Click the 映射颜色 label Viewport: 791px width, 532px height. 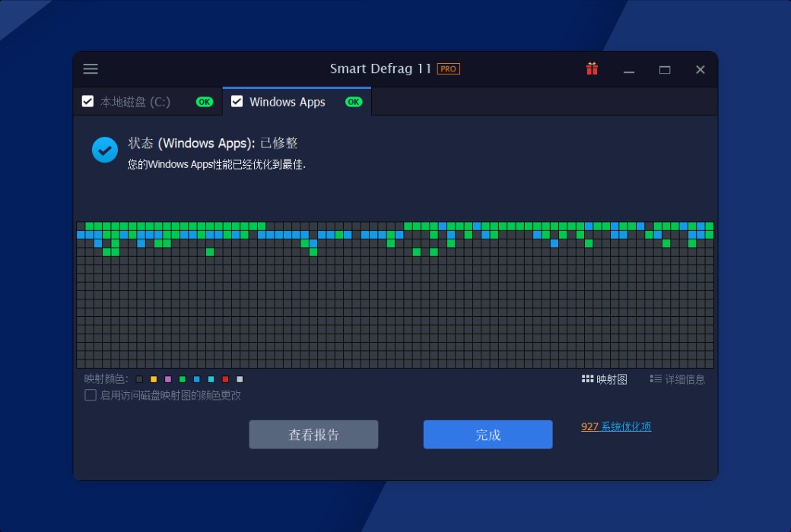point(106,379)
